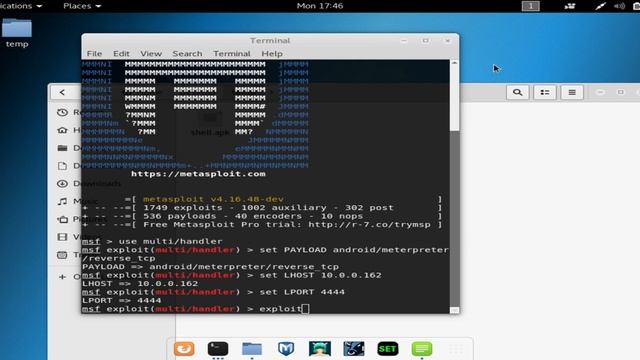Screen dimensions: 640x360
Task: Open the View menu in Terminal
Action: pos(151,53)
